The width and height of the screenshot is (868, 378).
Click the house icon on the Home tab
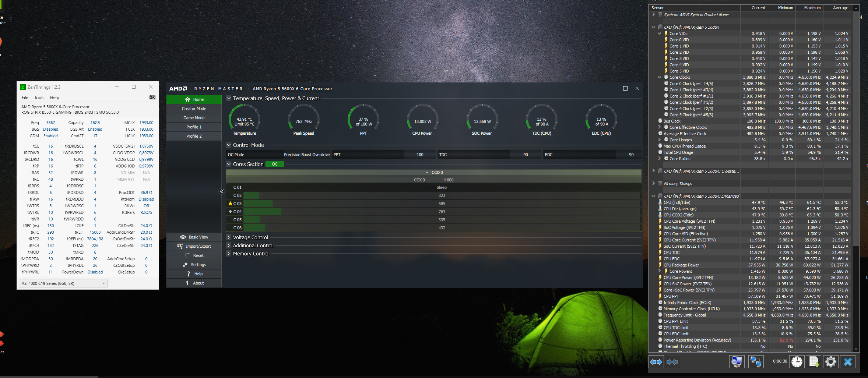(187, 99)
